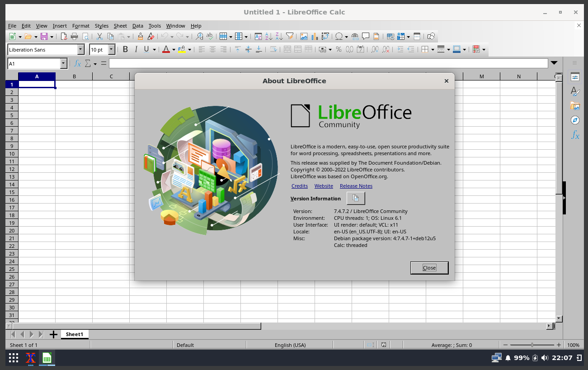This screenshot has height=370, width=588.
Task: Sort data ascending
Action: tap(268, 36)
